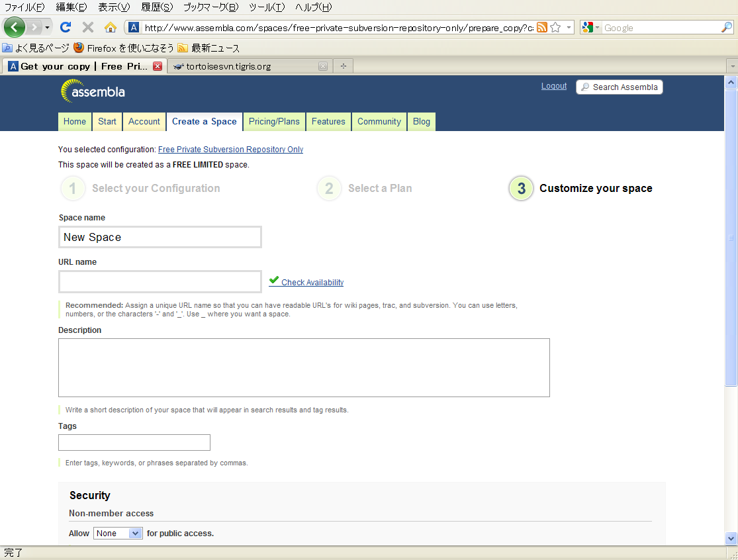The image size is (738, 560).
Task: Click the Logout link
Action: point(554,86)
